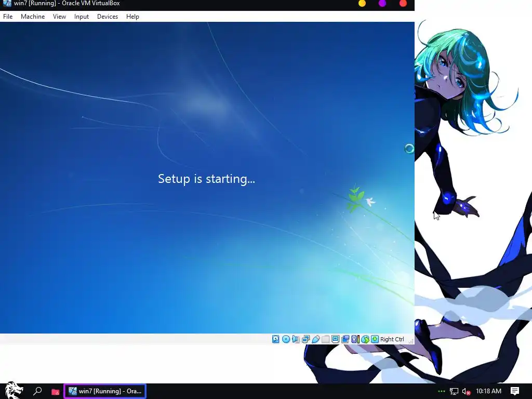
Task: Click the display settings status icon
Action: 336,339
